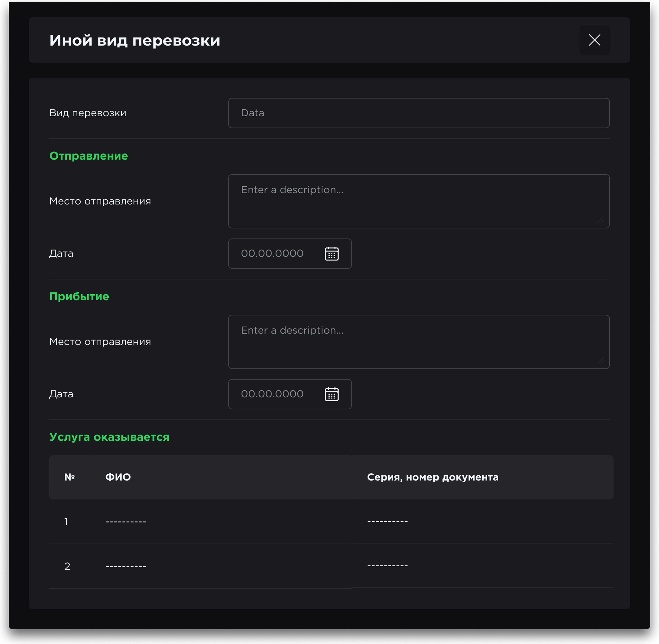Select the document number cell in row 1

[x=388, y=521]
